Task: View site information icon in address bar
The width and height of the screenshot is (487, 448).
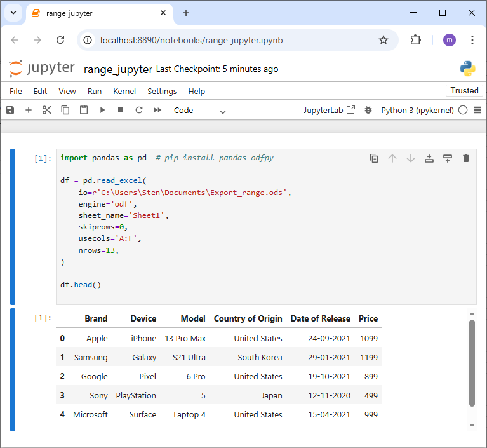Action: [88, 40]
